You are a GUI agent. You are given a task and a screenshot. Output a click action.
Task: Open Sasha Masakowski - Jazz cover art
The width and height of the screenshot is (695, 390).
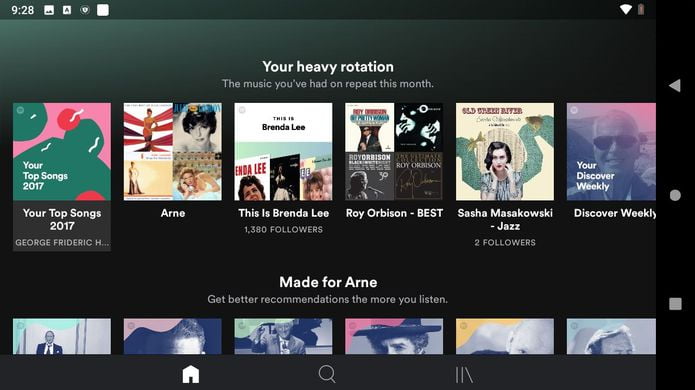505,152
